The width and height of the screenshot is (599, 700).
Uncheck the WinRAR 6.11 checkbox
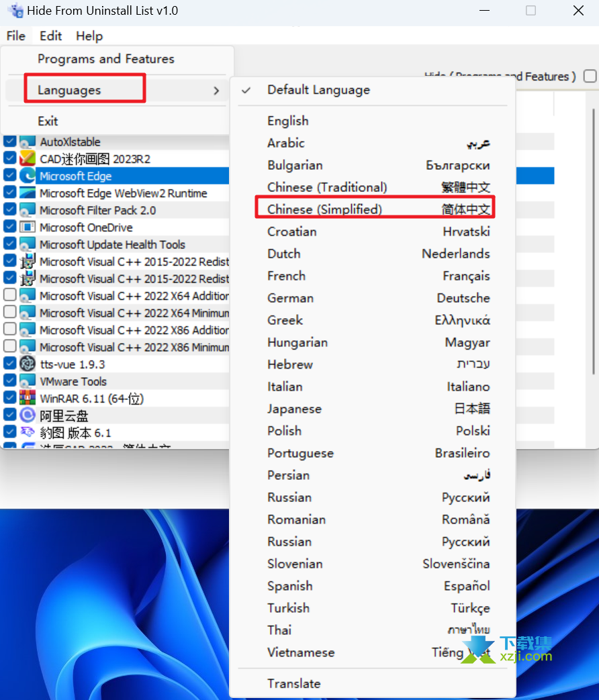click(10, 397)
